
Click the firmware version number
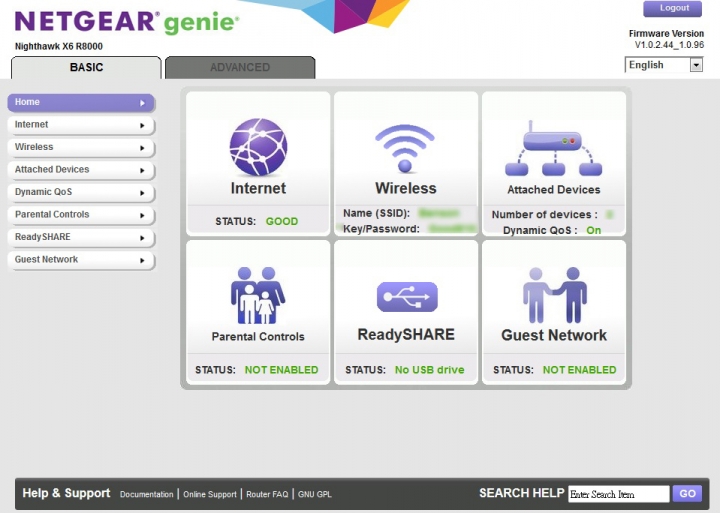(x=669, y=45)
